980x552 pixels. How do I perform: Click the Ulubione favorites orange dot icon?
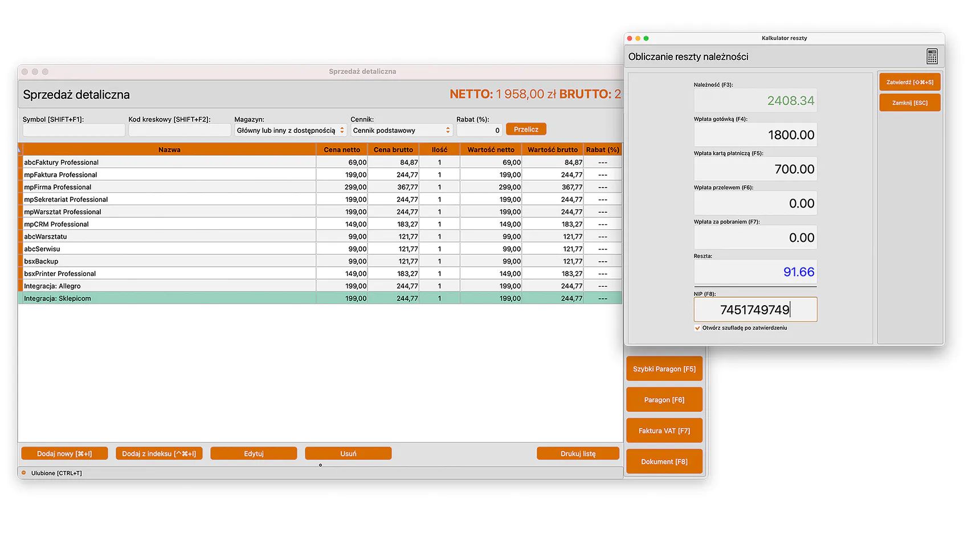tap(24, 473)
